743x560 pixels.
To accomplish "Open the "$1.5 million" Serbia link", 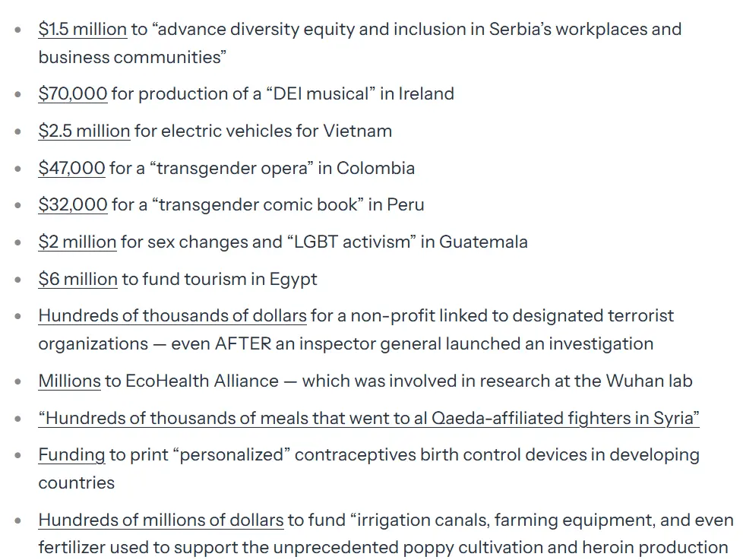I will (x=82, y=30).
